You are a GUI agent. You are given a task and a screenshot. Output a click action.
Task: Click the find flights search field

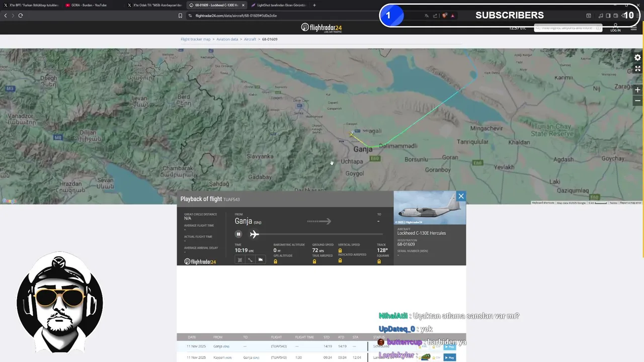(x=568, y=28)
